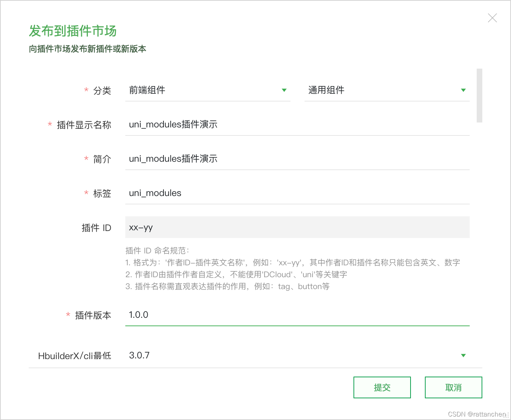The image size is (511, 420).
Task: Click the resize grip at dialog corner
Action: point(507,416)
